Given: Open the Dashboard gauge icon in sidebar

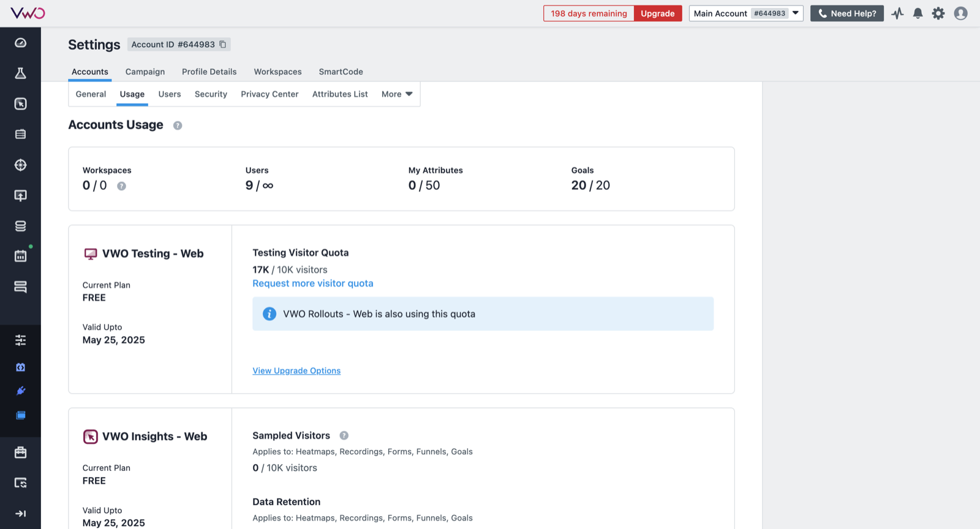Looking at the screenshot, I should pos(20,43).
